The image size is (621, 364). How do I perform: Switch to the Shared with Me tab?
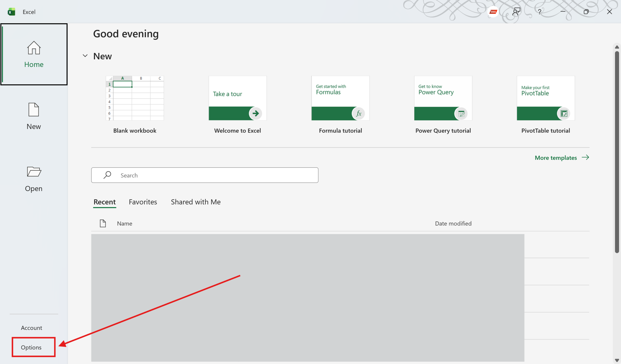[x=196, y=202]
